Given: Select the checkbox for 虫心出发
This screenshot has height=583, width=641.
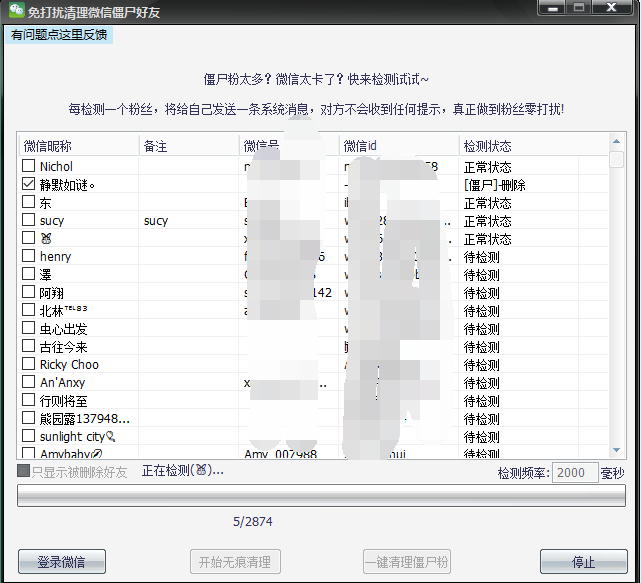Looking at the screenshot, I should click(28, 328).
